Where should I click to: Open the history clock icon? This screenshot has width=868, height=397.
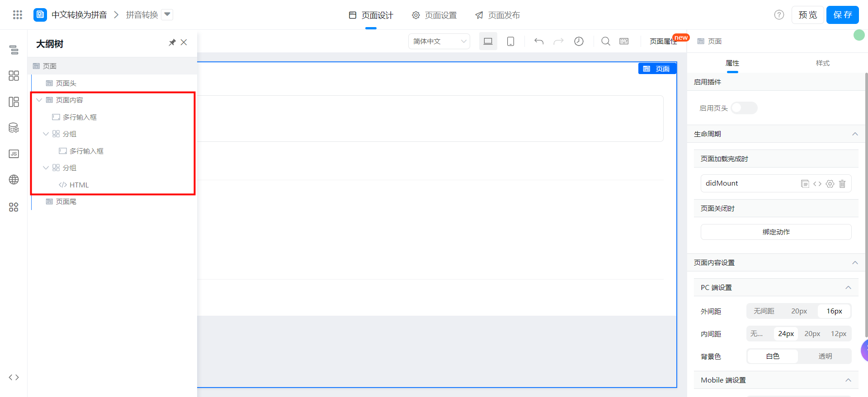579,42
